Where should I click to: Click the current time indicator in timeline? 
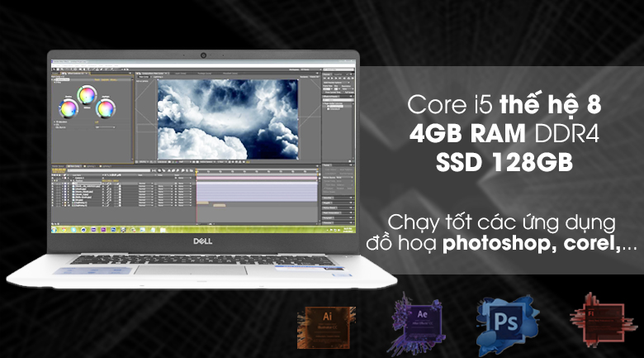(x=197, y=171)
